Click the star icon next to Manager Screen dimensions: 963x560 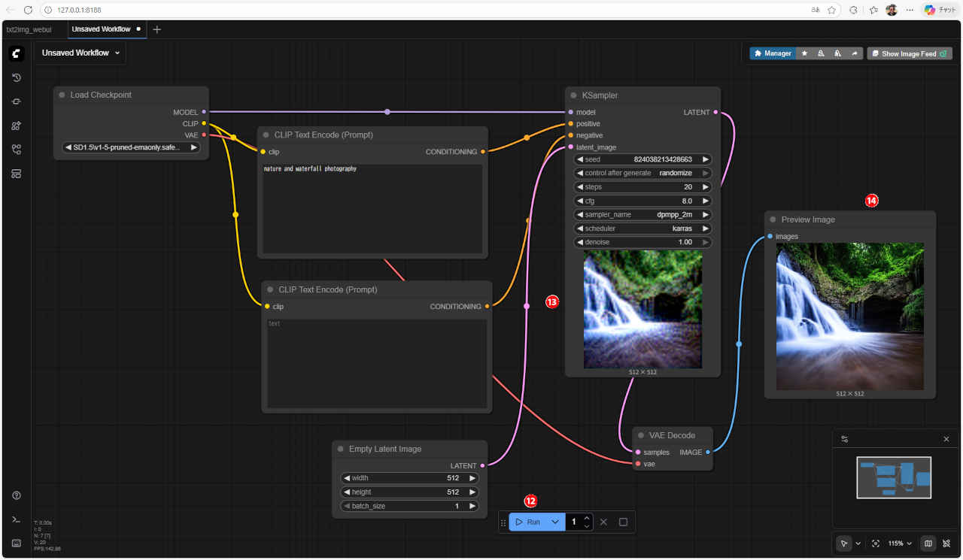click(x=804, y=53)
